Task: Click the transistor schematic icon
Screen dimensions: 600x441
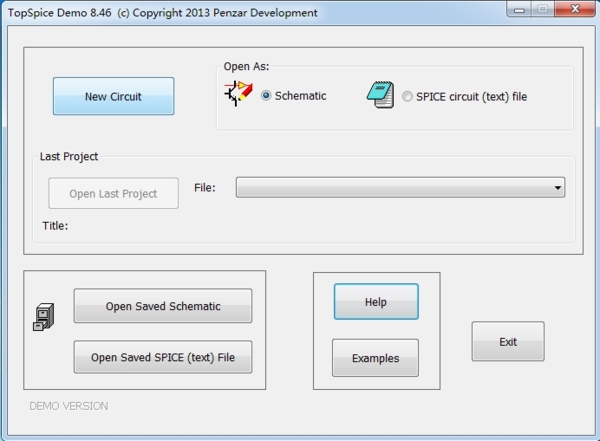Action: [x=238, y=95]
